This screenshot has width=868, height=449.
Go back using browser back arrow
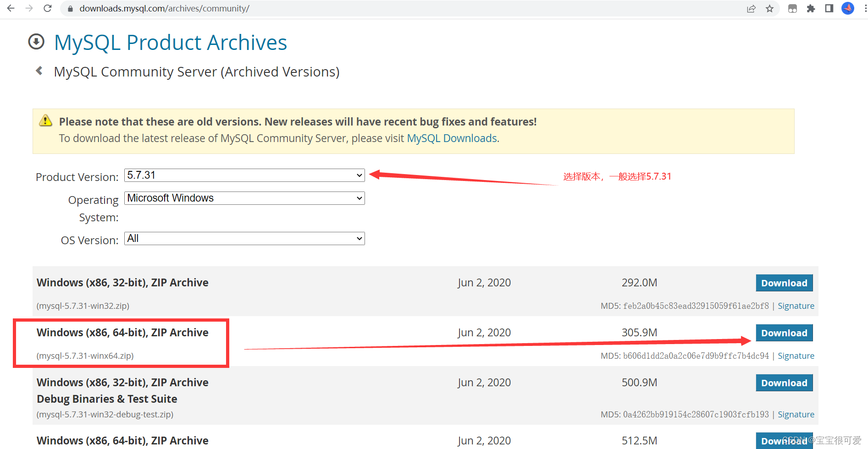[11, 8]
